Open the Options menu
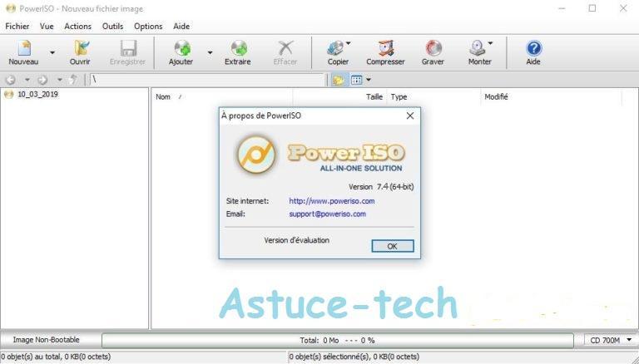 point(148,26)
